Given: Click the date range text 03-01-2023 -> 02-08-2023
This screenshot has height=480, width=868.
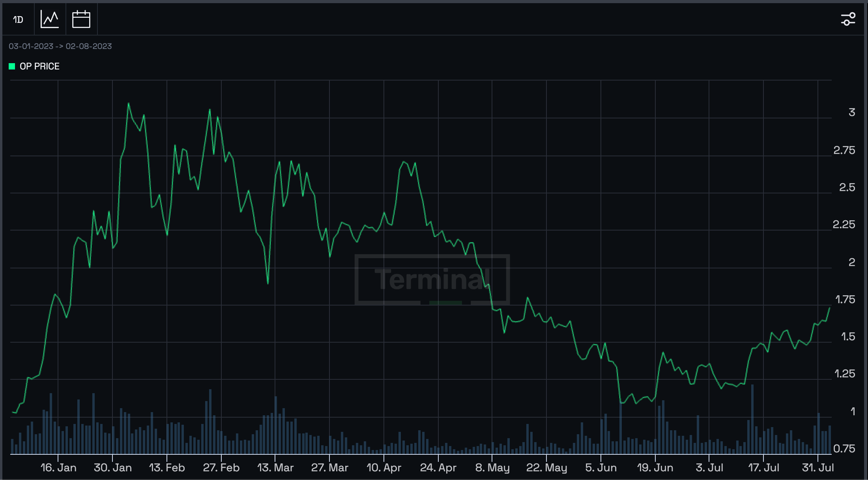Looking at the screenshot, I should click(60, 46).
